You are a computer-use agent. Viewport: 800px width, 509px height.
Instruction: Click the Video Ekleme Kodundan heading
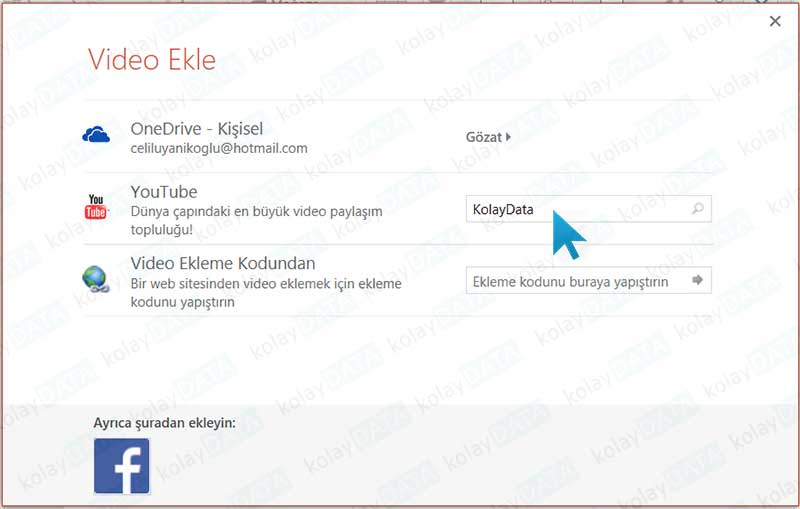point(223,263)
